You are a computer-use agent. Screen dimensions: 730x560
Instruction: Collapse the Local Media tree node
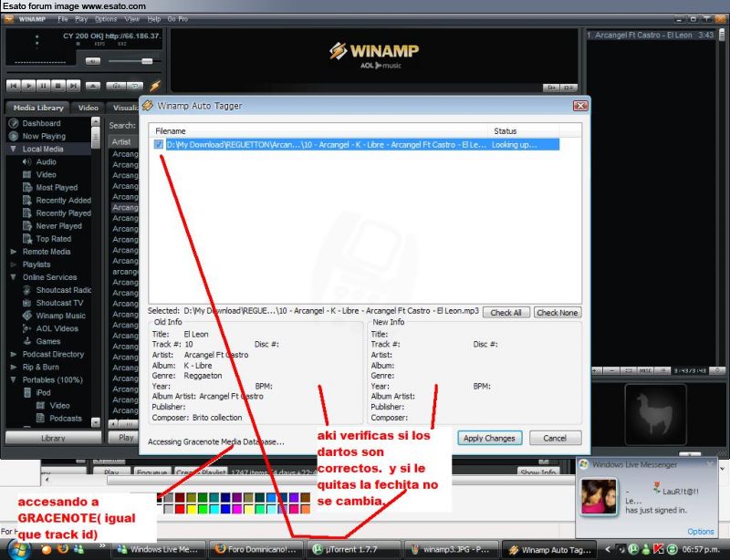14,149
